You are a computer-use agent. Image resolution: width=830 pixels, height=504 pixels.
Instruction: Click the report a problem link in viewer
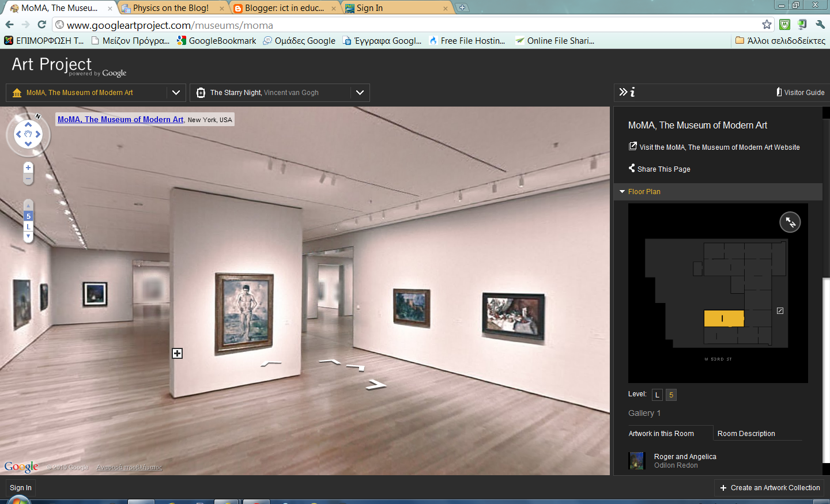tap(130, 468)
